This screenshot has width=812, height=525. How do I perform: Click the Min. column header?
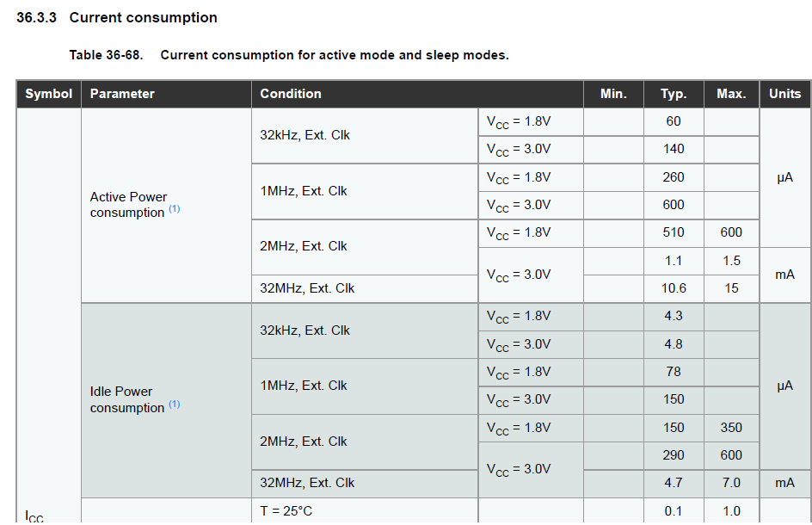click(x=613, y=94)
